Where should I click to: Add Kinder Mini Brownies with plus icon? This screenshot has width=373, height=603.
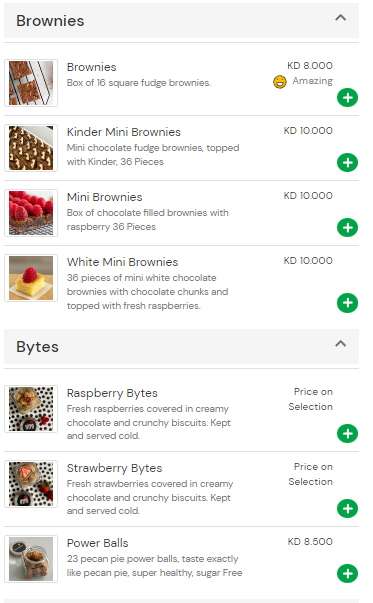[347, 163]
